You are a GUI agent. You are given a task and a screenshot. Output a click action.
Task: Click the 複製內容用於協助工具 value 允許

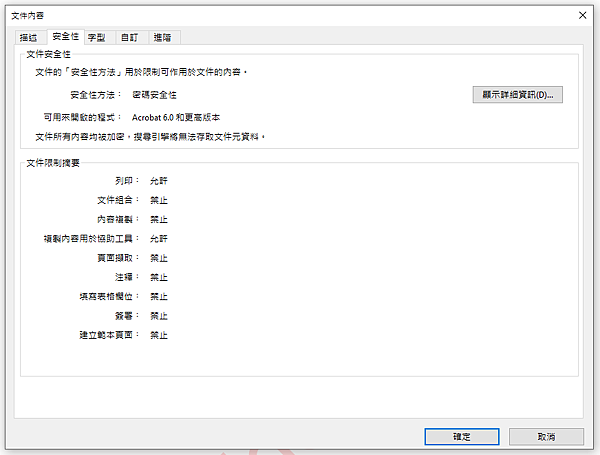[159, 239]
